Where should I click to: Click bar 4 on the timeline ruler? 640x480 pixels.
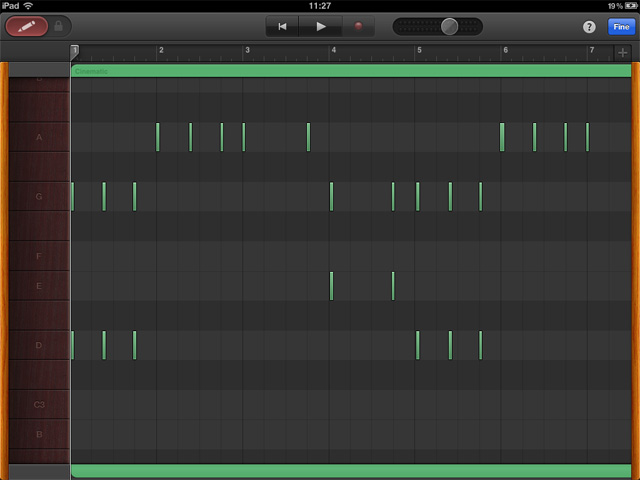click(334, 50)
